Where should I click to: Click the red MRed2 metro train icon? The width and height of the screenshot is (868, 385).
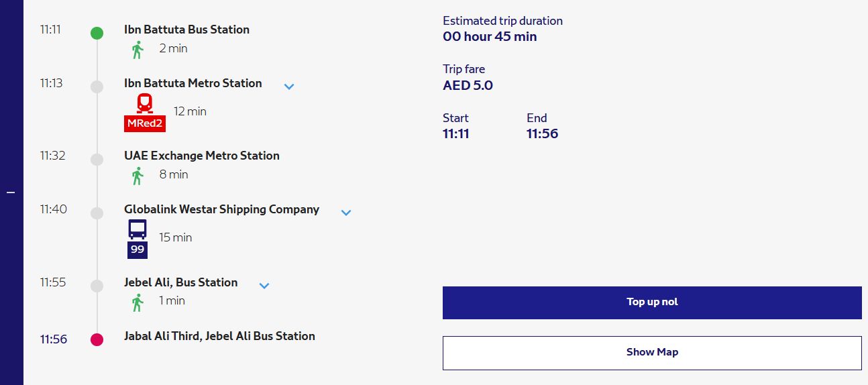(144, 112)
